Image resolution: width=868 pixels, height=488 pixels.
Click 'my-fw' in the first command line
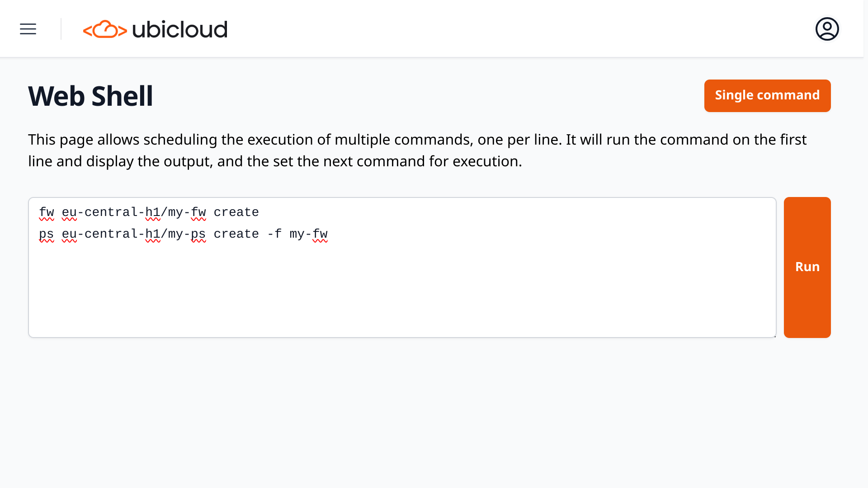click(187, 212)
